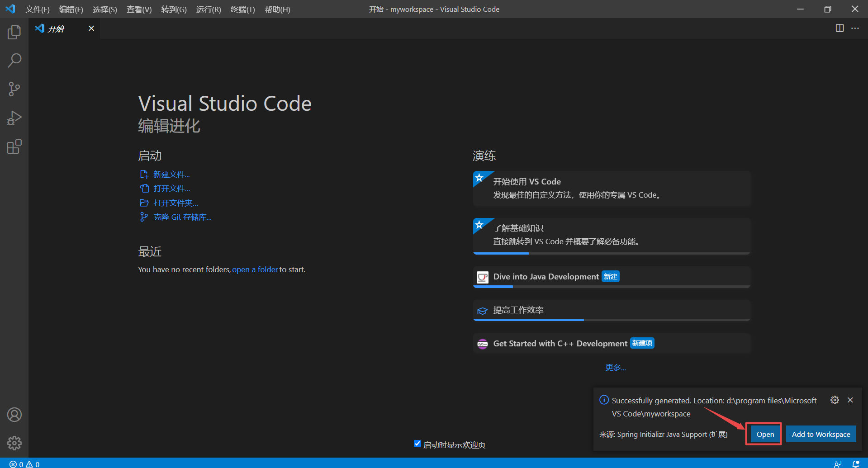
Task: Click the C++ icon on Get Started card
Action: click(x=483, y=344)
